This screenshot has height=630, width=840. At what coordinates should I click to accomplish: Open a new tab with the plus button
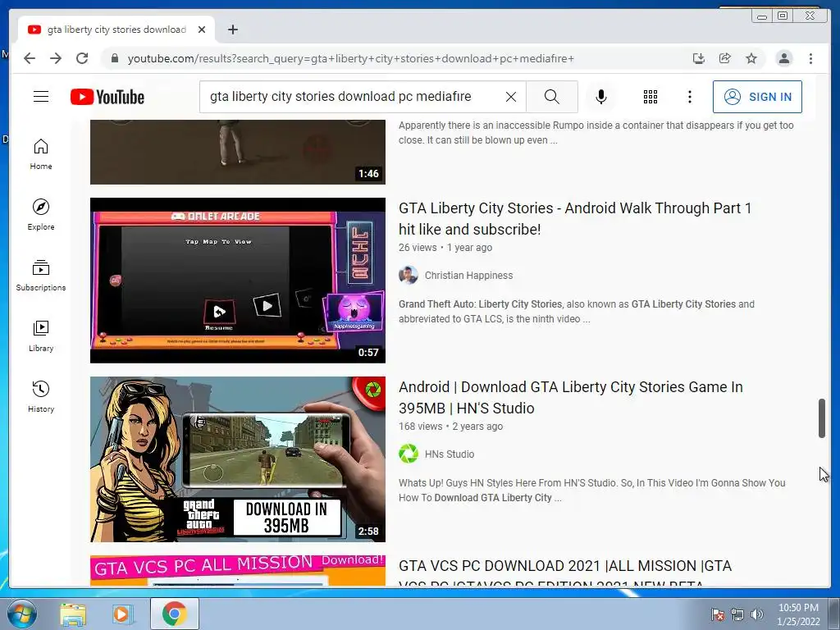pos(232,30)
